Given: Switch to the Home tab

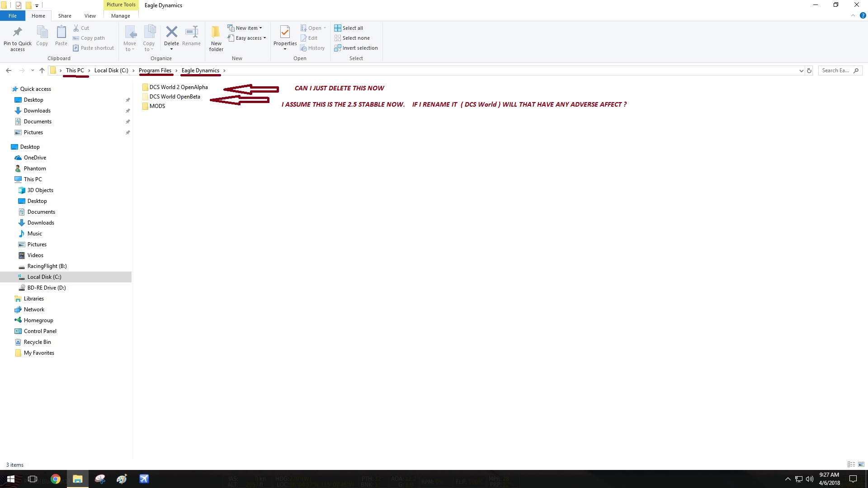Looking at the screenshot, I should pyautogui.click(x=38, y=16).
